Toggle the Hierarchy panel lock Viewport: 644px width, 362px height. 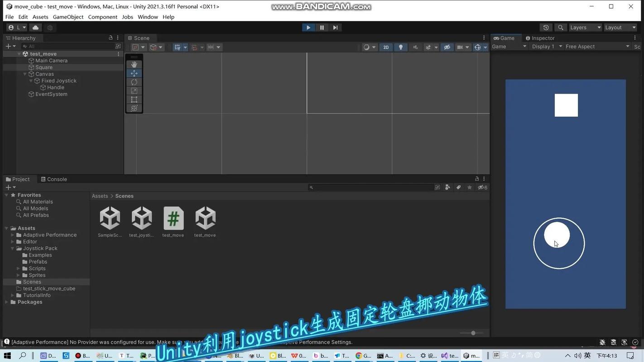(111, 38)
